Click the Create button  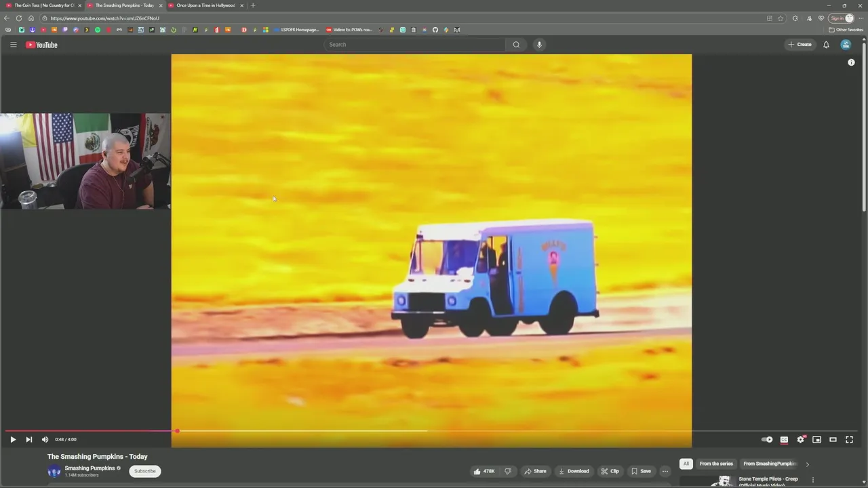point(800,45)
